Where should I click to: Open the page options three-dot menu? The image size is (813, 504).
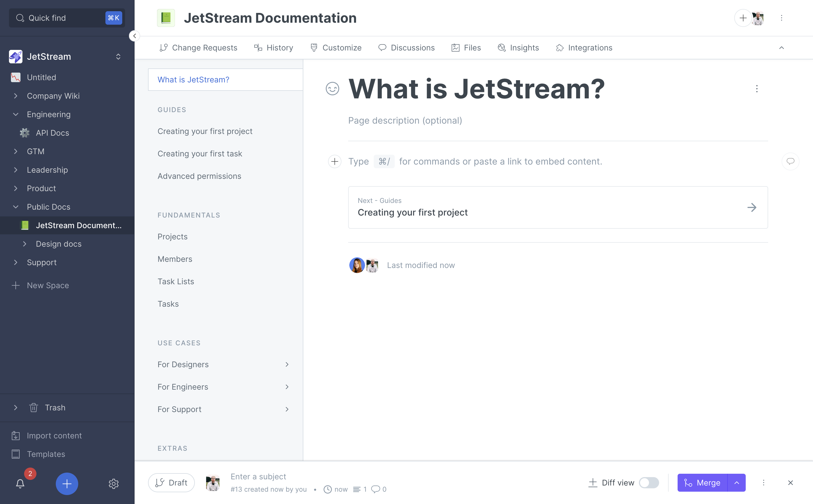click(x=757, y=89)
